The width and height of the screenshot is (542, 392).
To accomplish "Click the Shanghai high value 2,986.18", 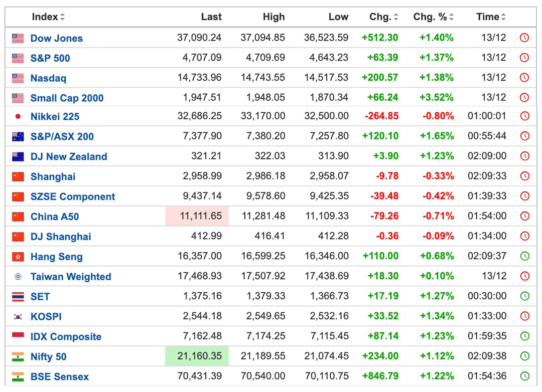I will pos(266,176).
